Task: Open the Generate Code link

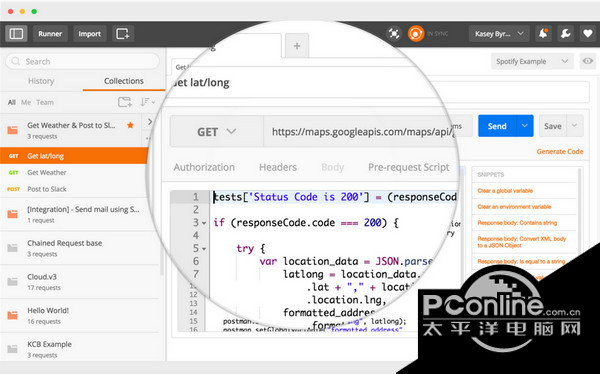Action: [560, 152]
